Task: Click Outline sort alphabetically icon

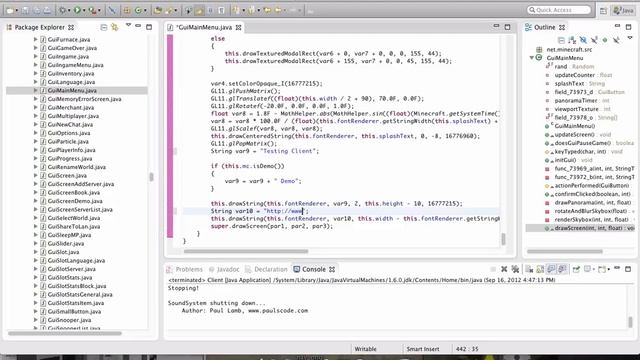Action: [x=572, y=40]
